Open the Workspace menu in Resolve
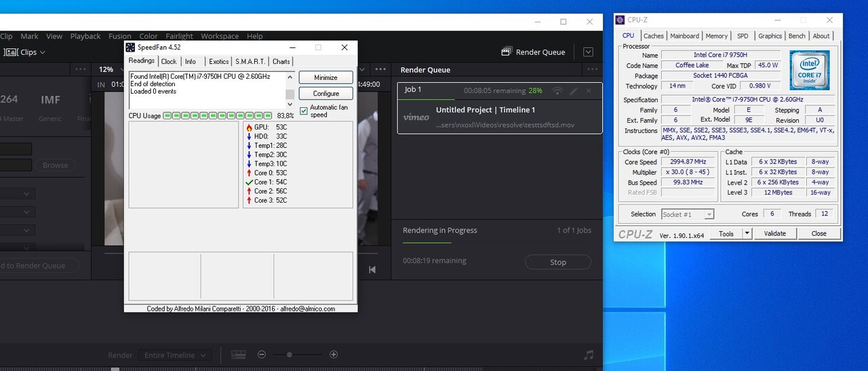The image size is (868, 371). pos(220,36)
